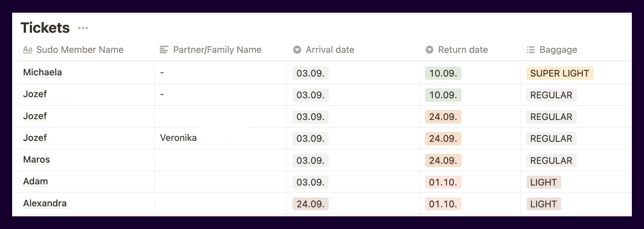Click Adam's LIGHT baggage tag
The height and width of the screenshot is (229, 644).
544,182
